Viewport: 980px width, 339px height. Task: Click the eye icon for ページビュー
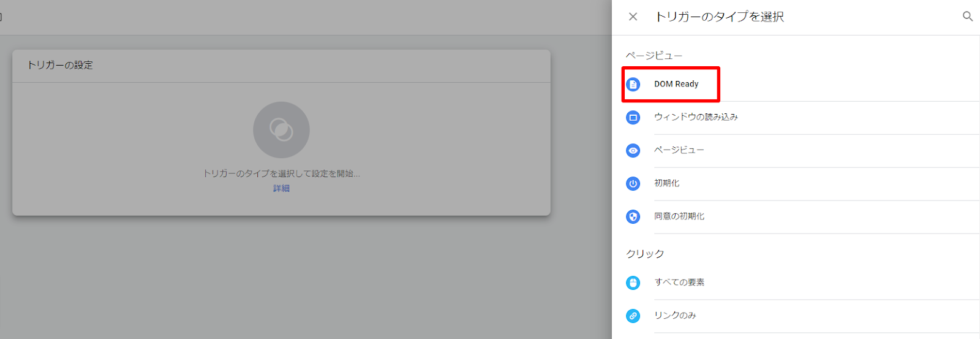coord(633,150)
